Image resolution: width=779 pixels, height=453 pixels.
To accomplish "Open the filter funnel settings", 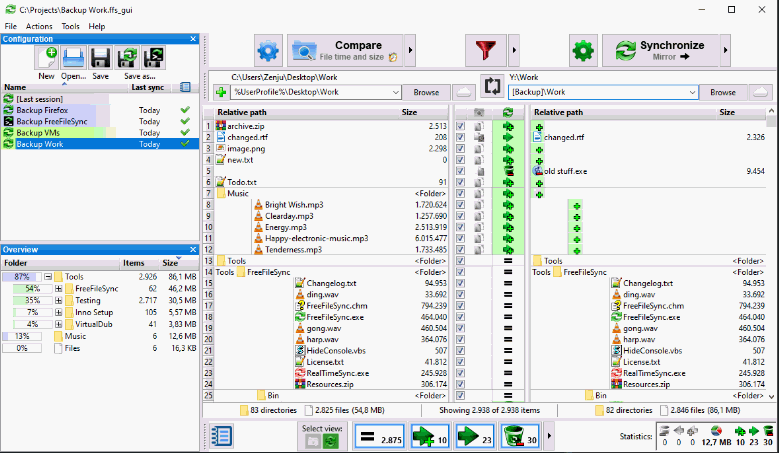I will tap(485, 50).
